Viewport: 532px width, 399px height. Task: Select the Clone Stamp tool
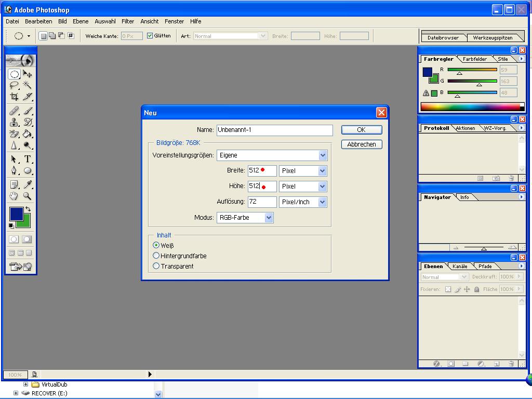pos(14,122)
